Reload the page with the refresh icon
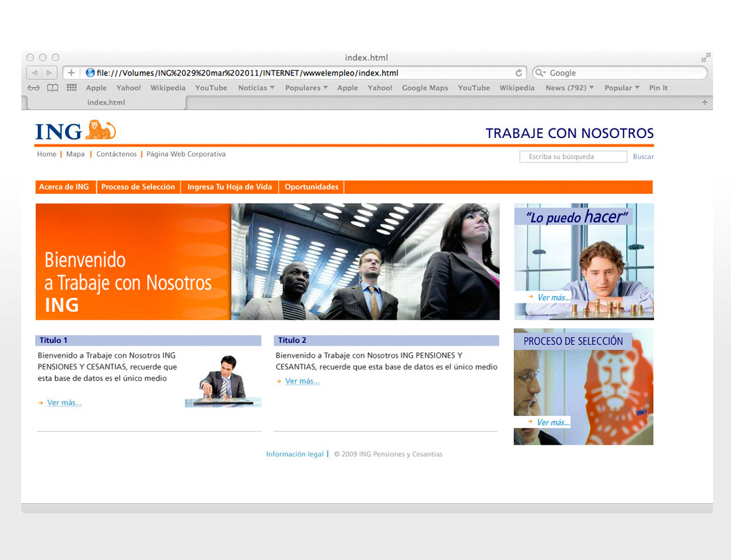 click(519, 73)
